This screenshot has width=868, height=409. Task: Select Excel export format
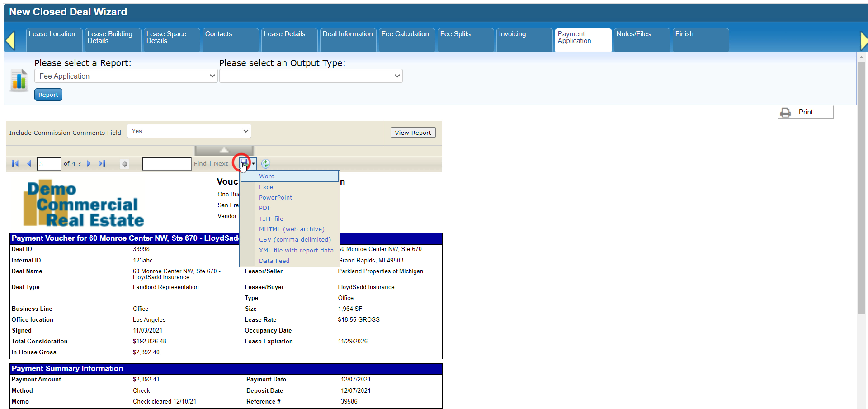(x=267, y=187)
